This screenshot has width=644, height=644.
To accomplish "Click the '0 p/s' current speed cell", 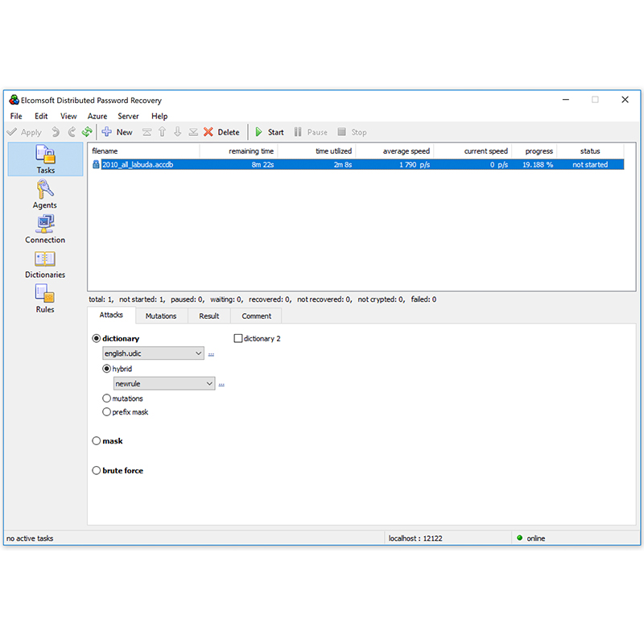I will 498,165.
